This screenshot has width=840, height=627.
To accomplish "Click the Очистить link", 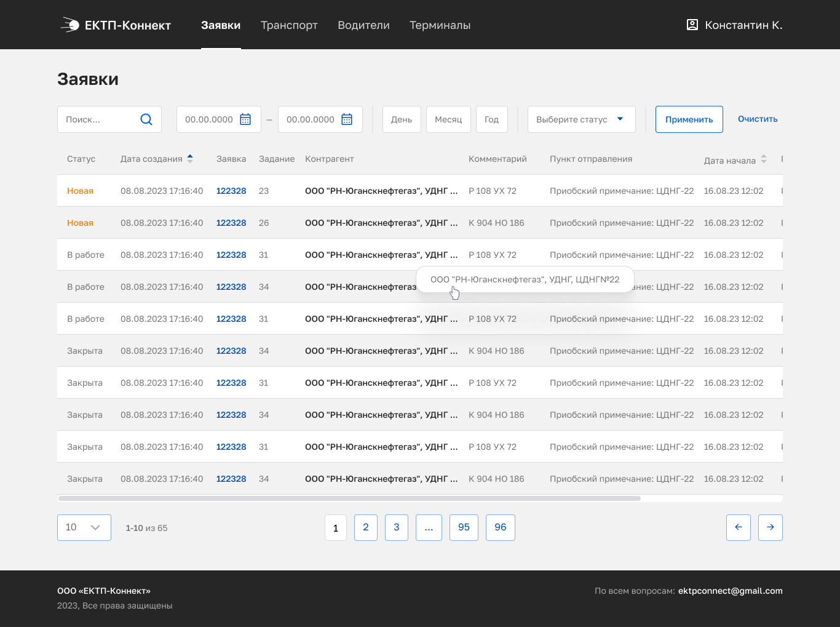I will 758,119.
